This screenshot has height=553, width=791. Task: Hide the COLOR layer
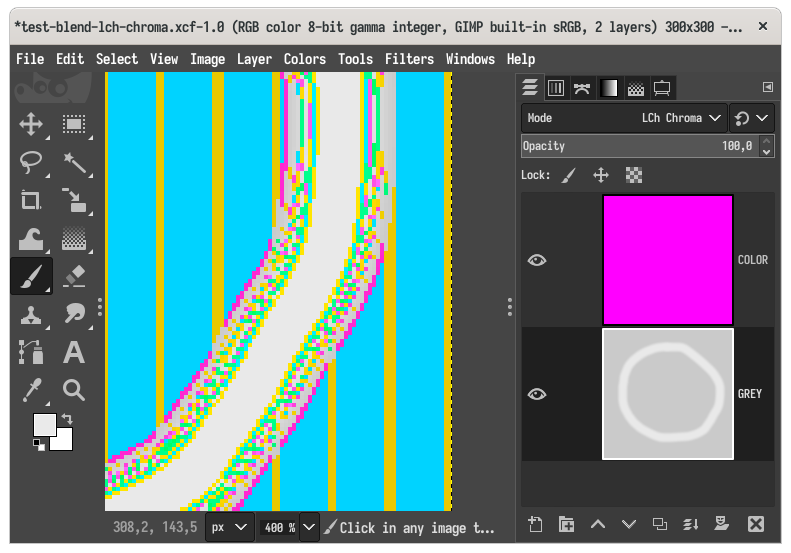[x=537, y=260]
